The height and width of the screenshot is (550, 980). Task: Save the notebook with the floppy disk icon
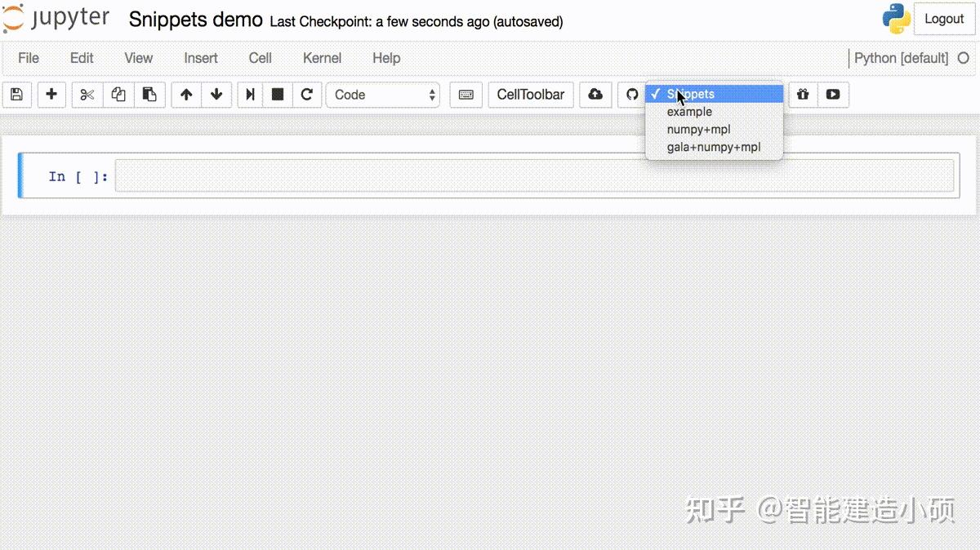point(16,95)
